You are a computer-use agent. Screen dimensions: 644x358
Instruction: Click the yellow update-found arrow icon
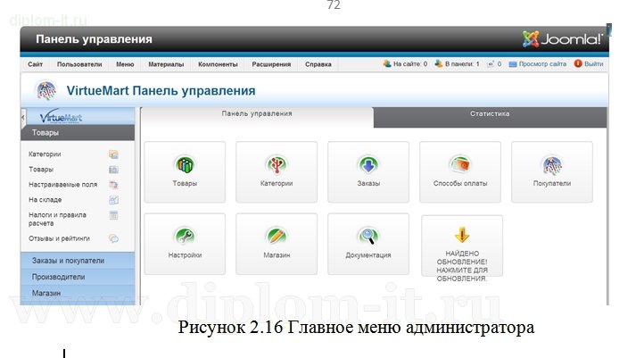point(462,235)
